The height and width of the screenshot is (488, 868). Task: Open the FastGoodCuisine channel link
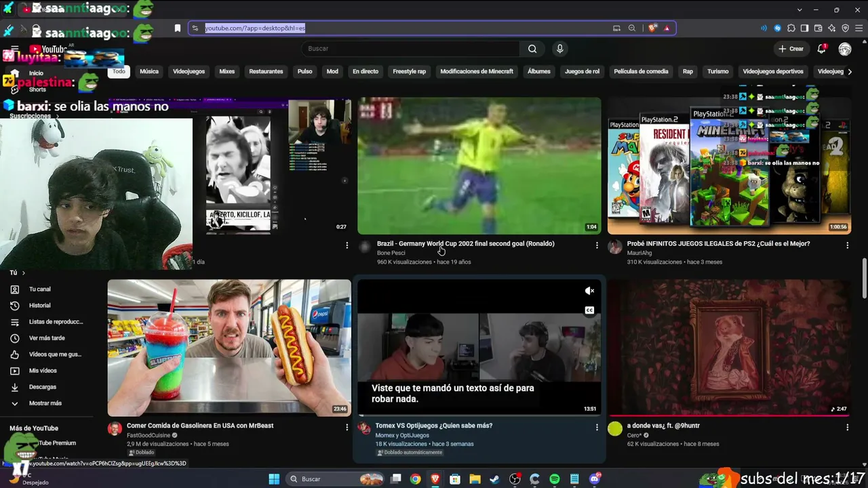pos(148,435)
